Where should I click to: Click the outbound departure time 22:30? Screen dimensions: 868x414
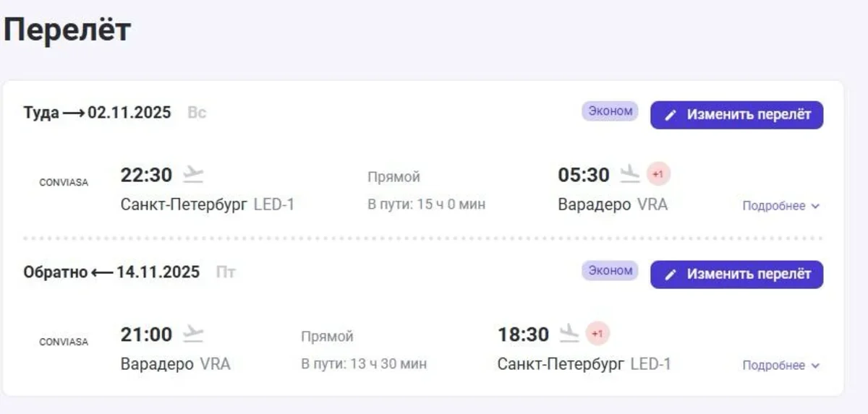[146, 175]
